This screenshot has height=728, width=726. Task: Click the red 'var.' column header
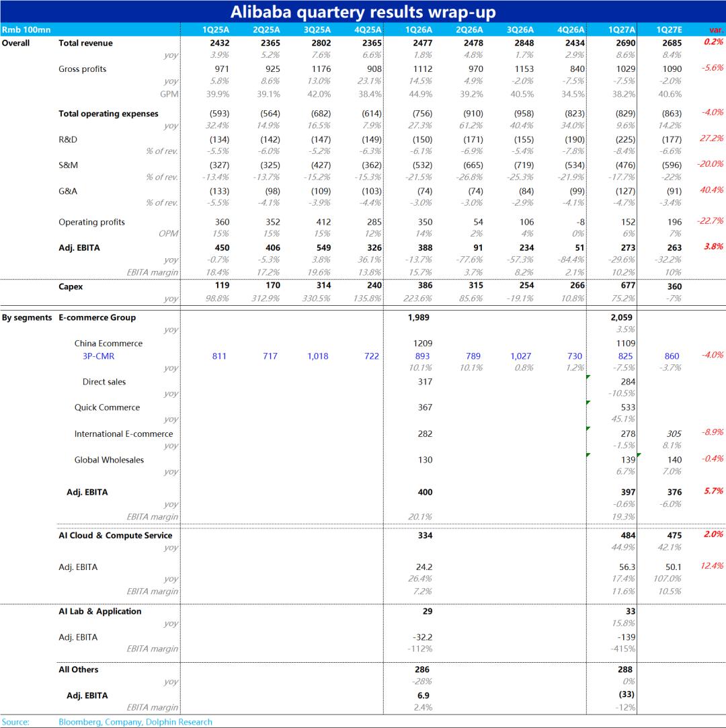716,30
